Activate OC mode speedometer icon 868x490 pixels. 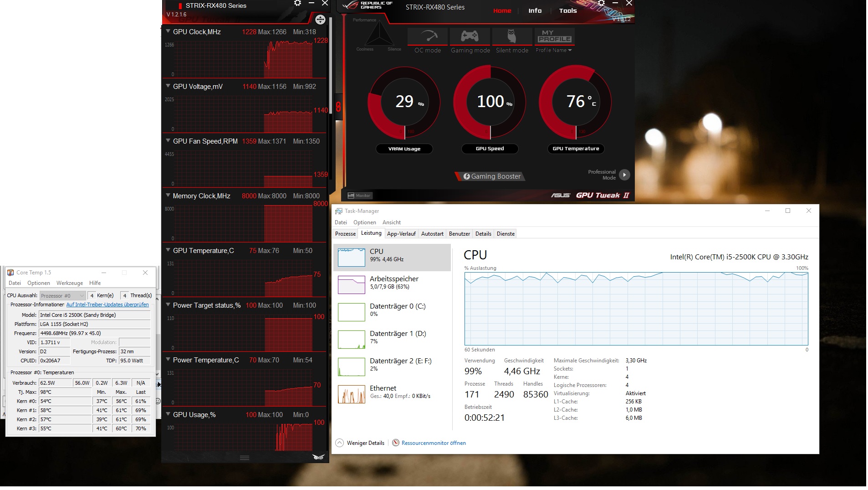click(428, 36)
